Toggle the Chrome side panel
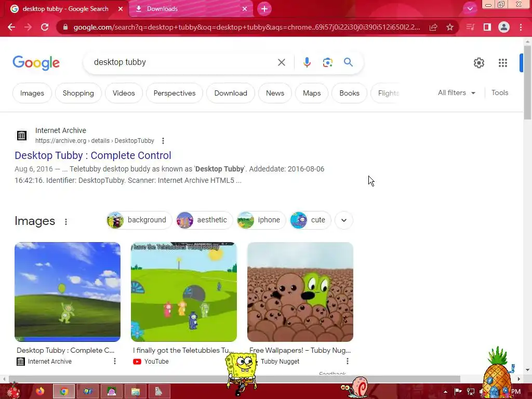Image resolution: width=532 pixels, height=399 pixels. [487, 27]
